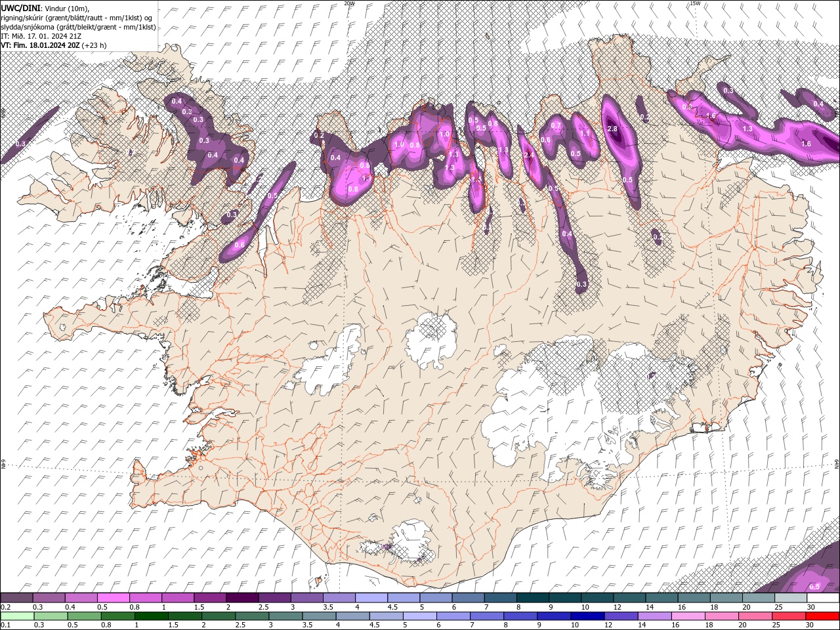Viewport: 840px width, 630px height.
Task: Click the snow legend swatch between 0.2 and 0.3
Action: pos(16,598)
